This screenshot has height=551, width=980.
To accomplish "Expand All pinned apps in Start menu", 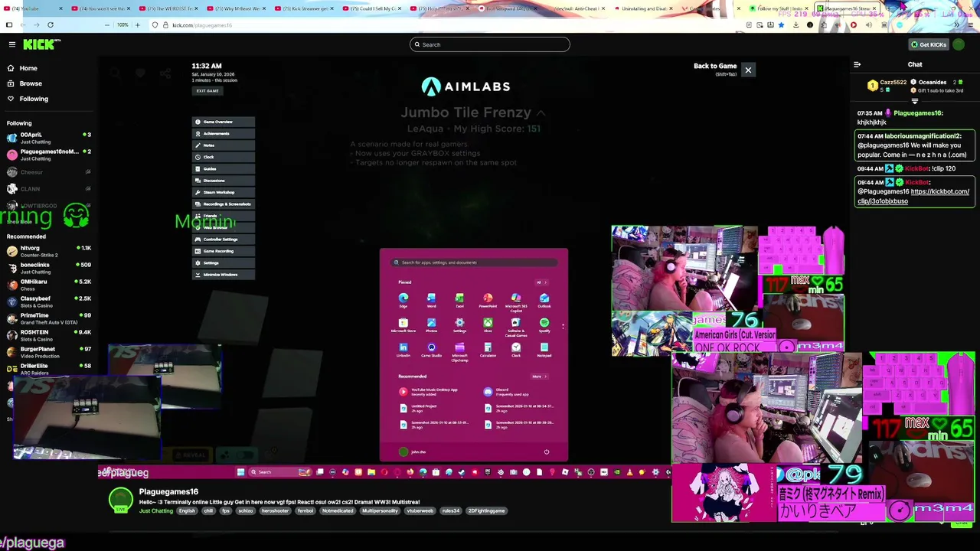I will point(540,282).
